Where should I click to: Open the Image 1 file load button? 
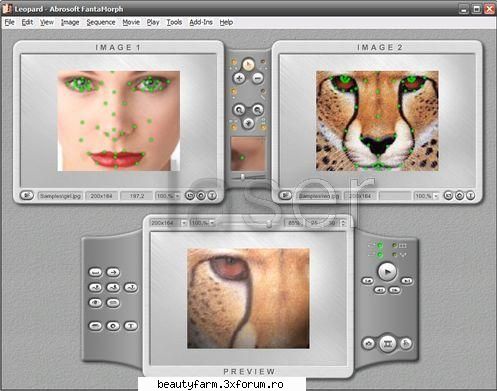[x=27, y=195]
